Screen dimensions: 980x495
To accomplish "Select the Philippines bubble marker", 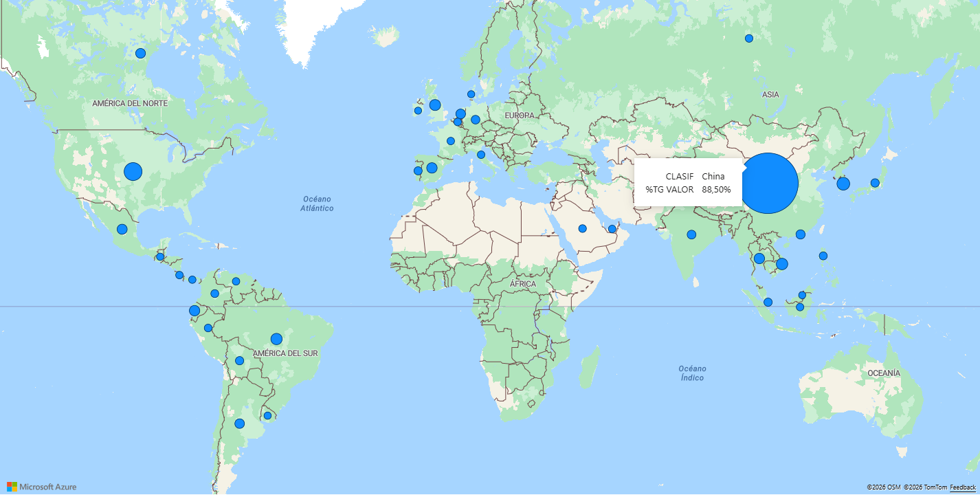I will coord(823,256).
